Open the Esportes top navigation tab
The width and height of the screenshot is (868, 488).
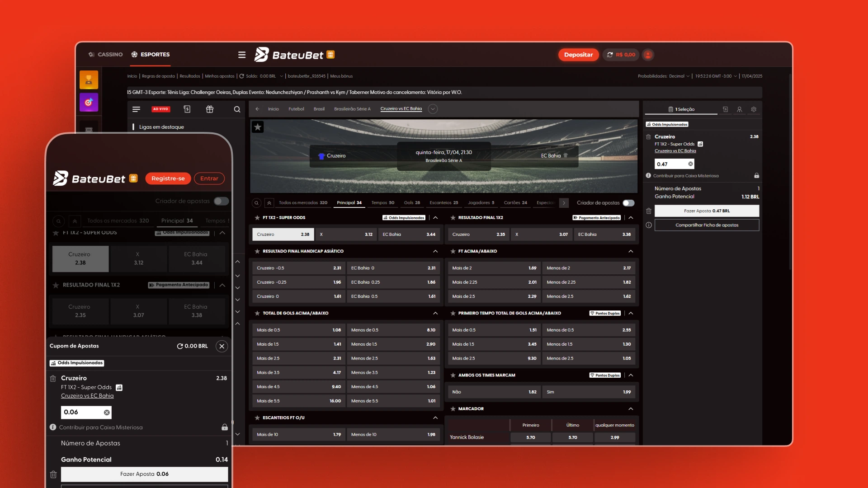tap(151, 55)
